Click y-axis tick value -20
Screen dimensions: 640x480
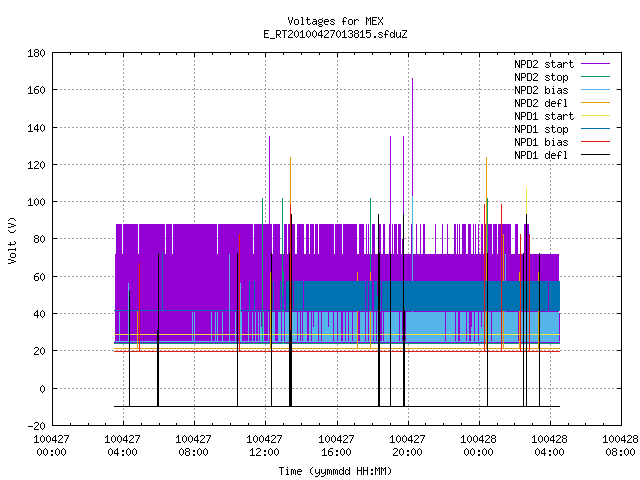pyautogui.click(x=36, y=426)
